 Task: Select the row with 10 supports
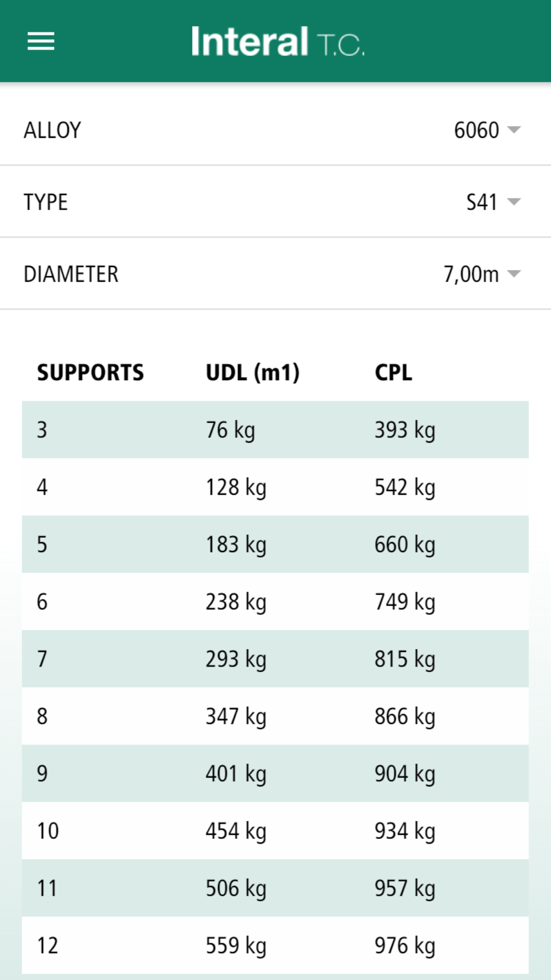tap(275, 831)
